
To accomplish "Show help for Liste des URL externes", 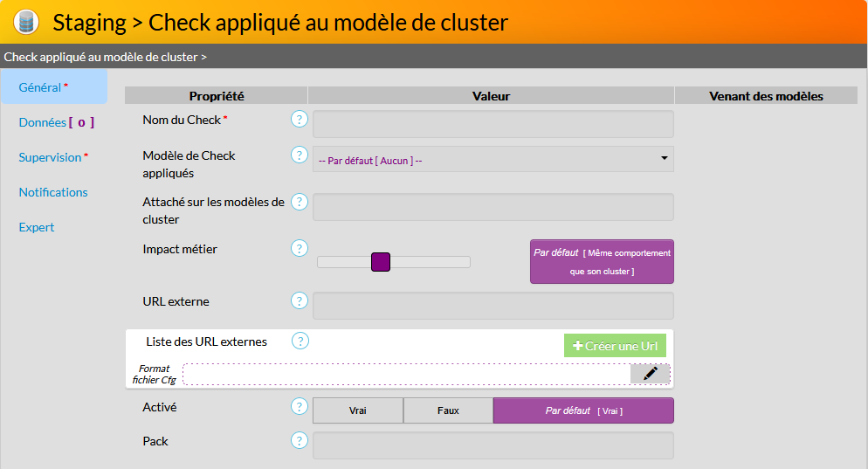I will [x=300, y=341].
